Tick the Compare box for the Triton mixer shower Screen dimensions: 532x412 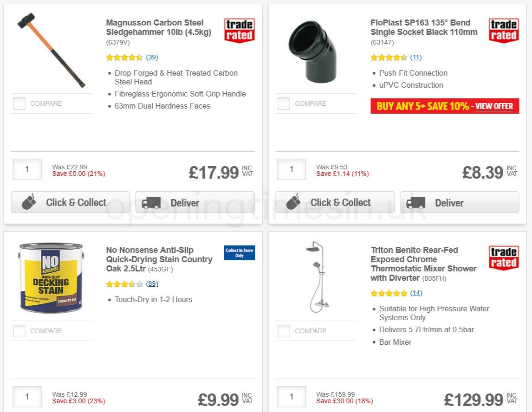283,331
